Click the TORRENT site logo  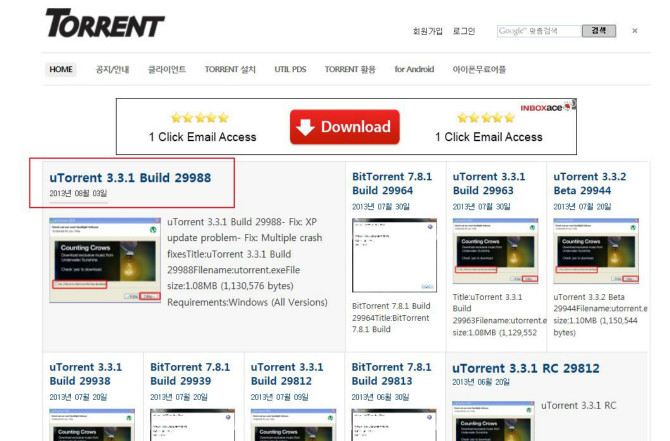coord(105,24)
